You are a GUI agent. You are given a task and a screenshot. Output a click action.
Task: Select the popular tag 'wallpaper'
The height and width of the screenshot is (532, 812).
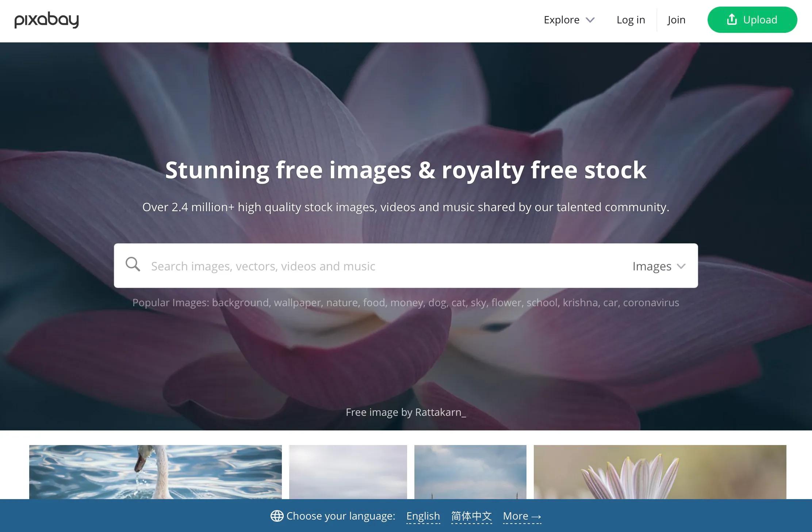[x=298, y=303]
